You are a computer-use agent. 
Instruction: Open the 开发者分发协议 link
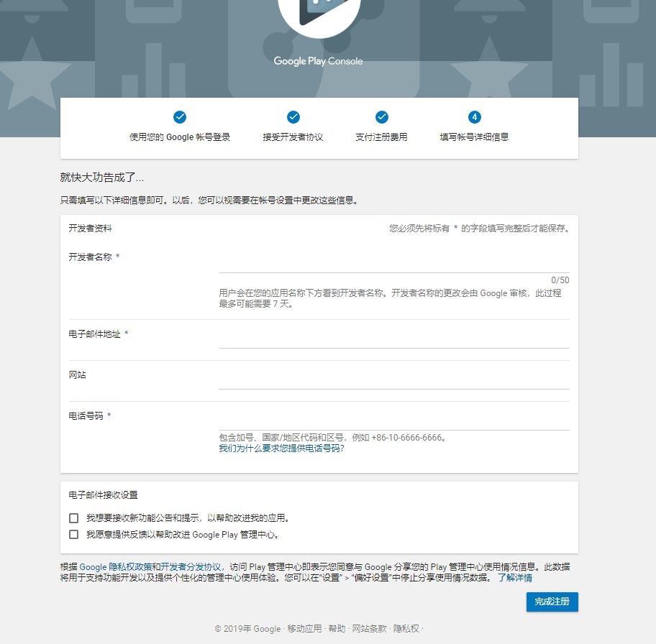coord(191,566)
